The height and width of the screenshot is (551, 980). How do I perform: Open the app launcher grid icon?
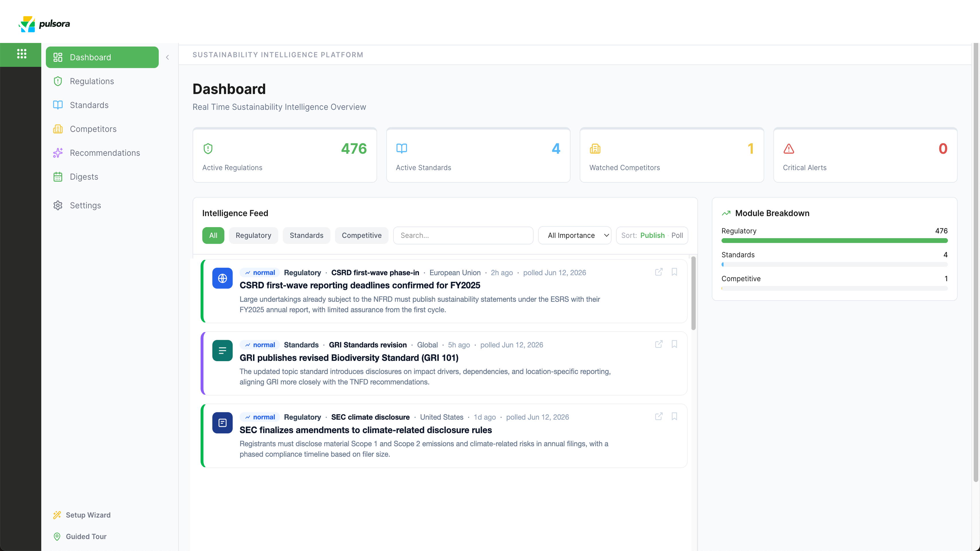(x=22, y=54)
